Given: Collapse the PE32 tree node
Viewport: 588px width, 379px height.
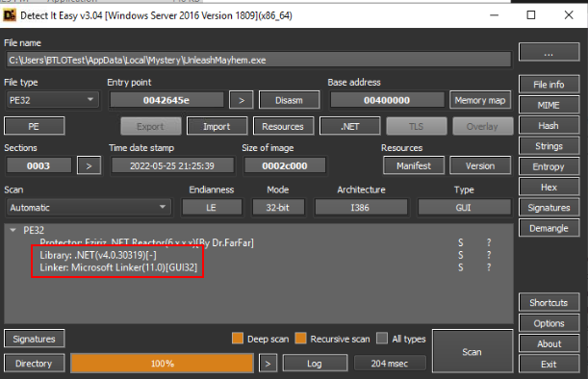Looking at the screenshot, I should [x=13, y=230].
